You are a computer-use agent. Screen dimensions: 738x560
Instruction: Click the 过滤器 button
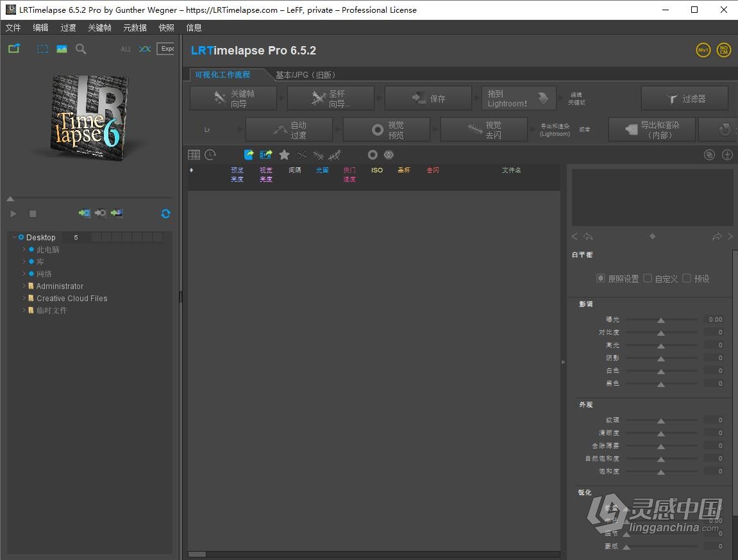pos(686,98)
